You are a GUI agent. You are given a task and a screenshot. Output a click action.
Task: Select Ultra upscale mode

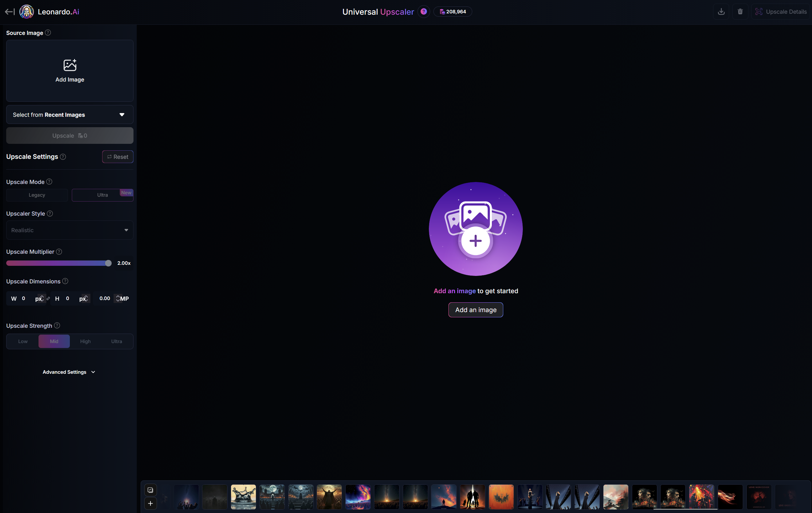[102, 195]
